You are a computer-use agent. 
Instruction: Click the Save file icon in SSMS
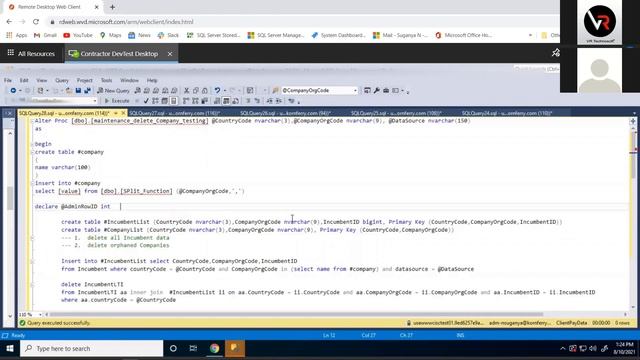click(78, 91)
